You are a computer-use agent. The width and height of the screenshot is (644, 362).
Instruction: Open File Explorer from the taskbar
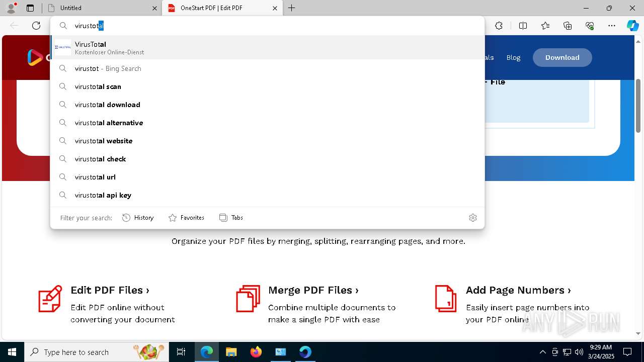231,352
